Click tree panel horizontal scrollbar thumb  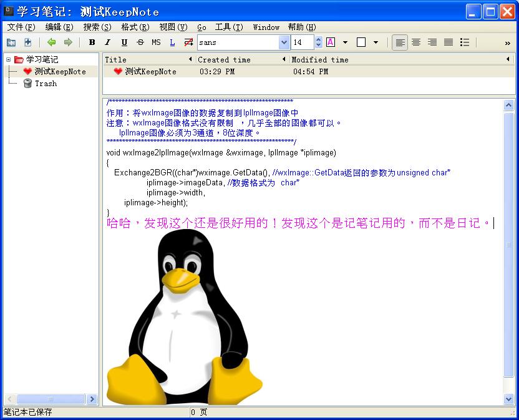(x=51, y=399)
